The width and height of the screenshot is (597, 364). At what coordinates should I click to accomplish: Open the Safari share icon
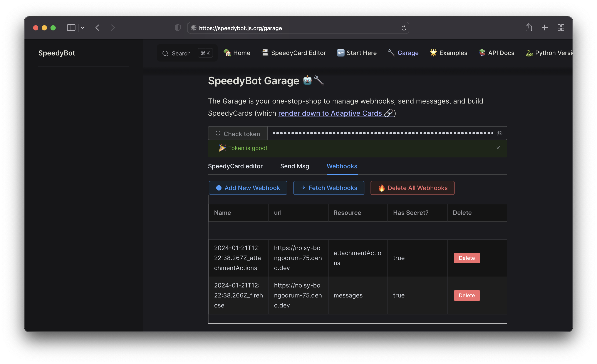tap(529, 27)
